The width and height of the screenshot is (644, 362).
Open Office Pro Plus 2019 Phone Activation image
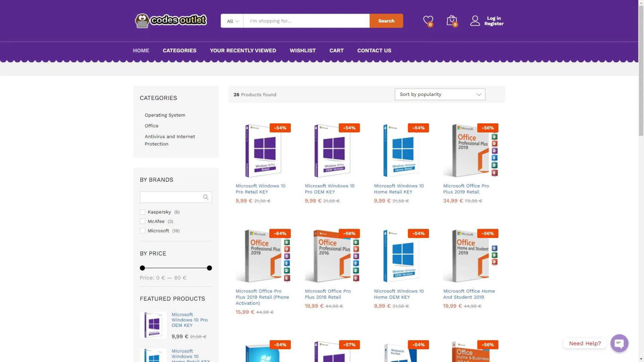pyautogui.click(x=263, y=256)
